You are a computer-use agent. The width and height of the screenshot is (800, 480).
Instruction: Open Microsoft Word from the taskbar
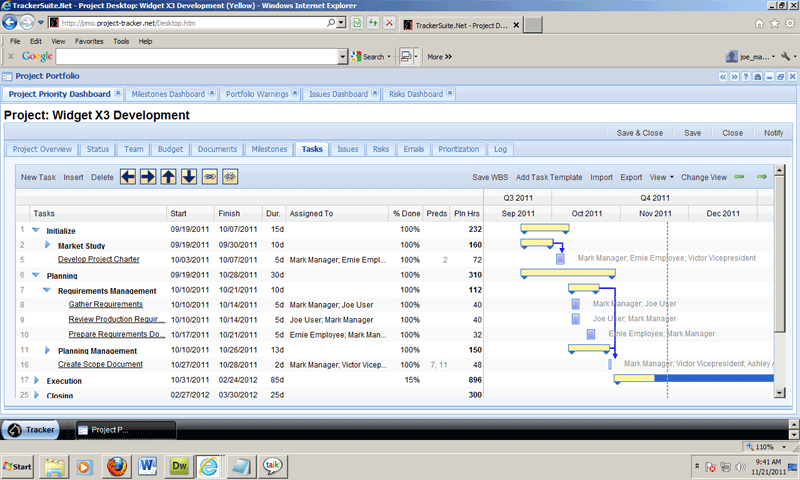coord(147,466)
